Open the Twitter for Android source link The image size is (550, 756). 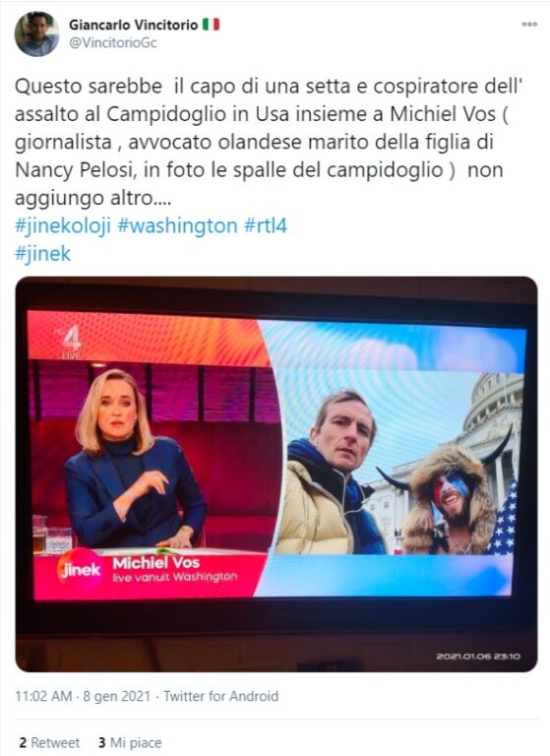pos(220,696)
